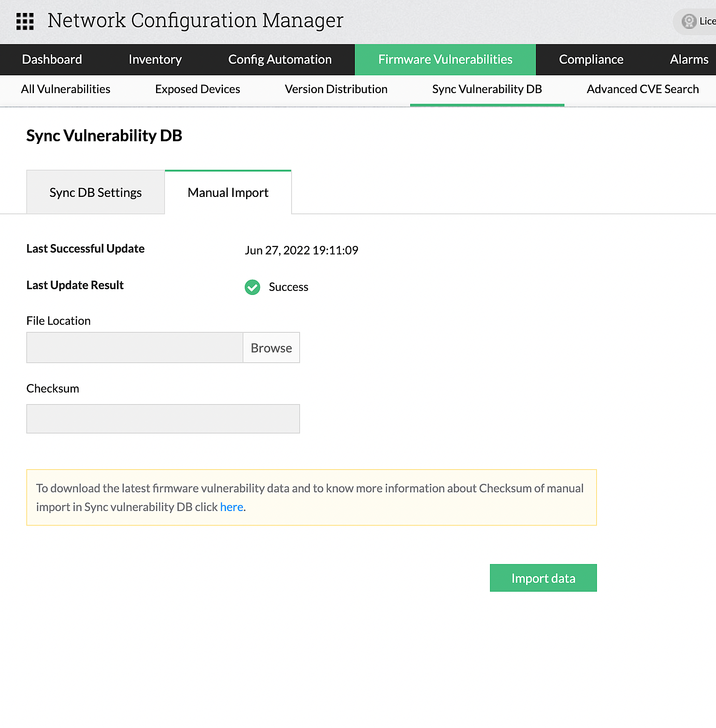The height and width of the screenshot is (728, 716).
Task: Open Config Automation menu
Action: pyautogui.click(x=280, y=59)
